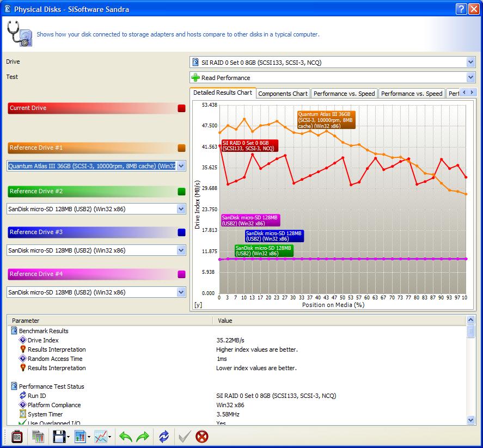This screenshot has width=483, height=448.
Task: Click the lightbulb icon above Random Access Time
Action: click(x=23, y=349)
